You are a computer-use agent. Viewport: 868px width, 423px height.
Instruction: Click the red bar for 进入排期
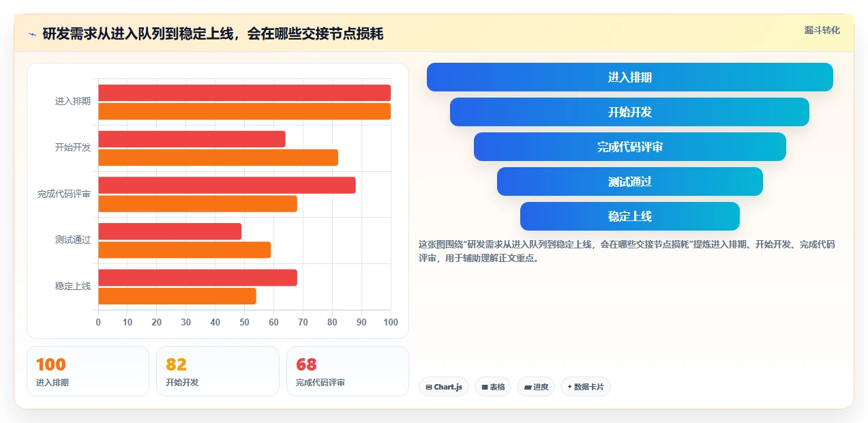[244, 93]
